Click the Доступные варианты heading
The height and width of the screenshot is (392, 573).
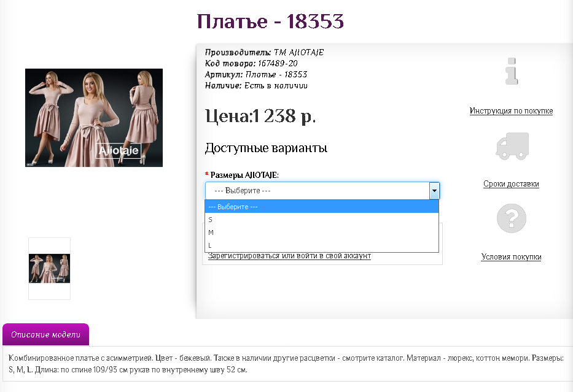point(266,148)
